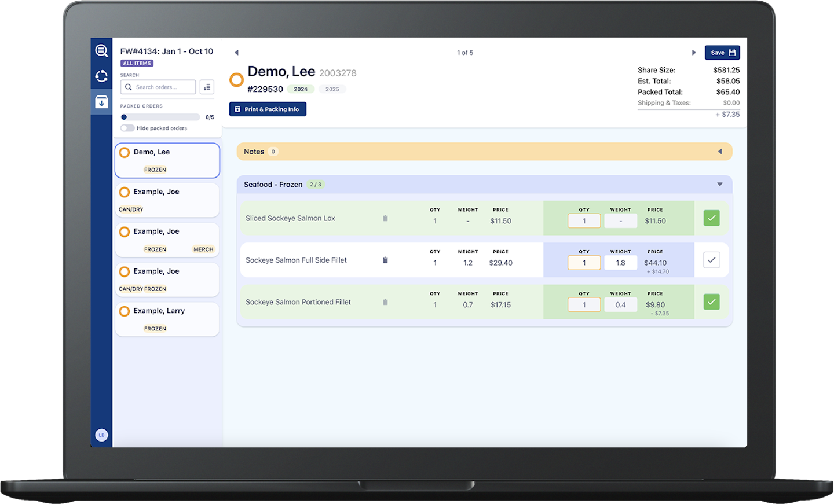Open the LB user avatar

(101, 435)
